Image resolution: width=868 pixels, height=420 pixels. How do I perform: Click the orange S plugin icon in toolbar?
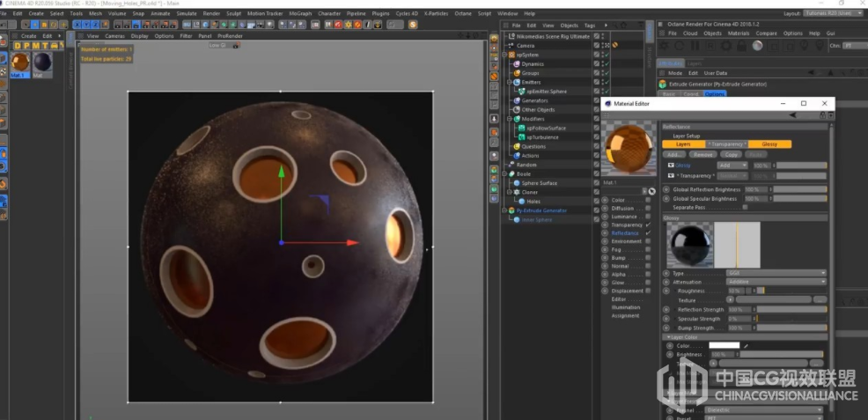(x=412, y=25)
